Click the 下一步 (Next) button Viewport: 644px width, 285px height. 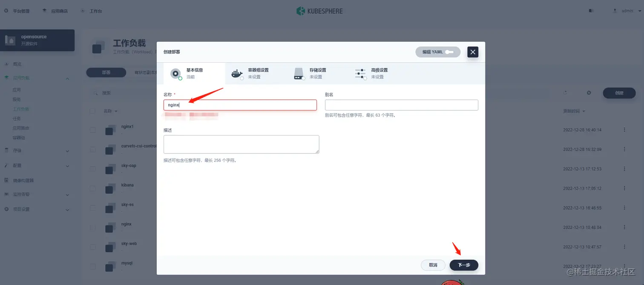pos(464,265)
